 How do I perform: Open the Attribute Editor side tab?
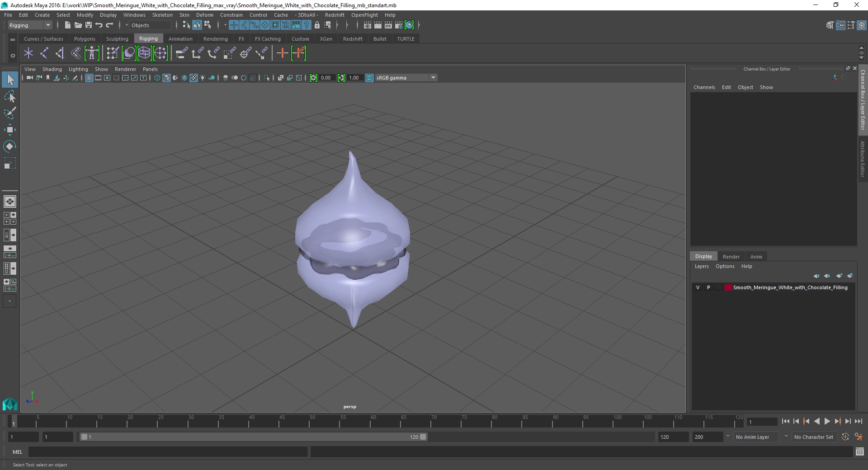pyautogui.click(x=863, y=159)
